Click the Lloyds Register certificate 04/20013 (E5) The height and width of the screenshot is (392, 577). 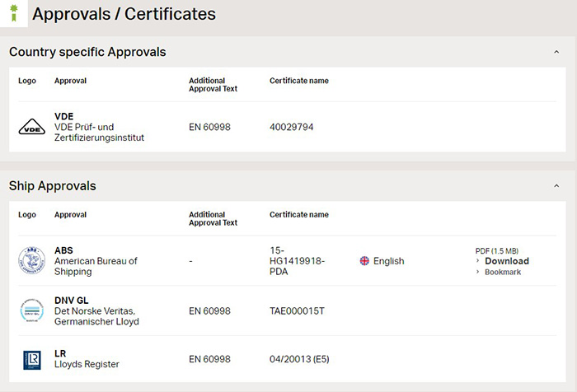[x=299, y=359]
